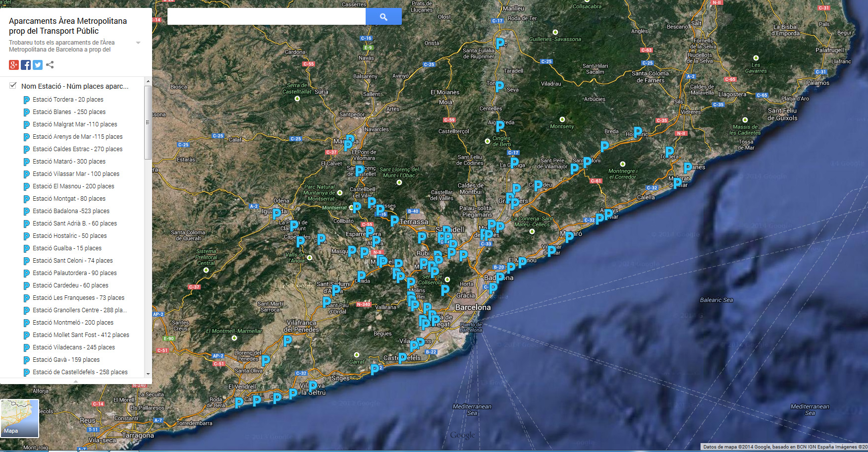Click the parking icon beside Estació Tordera

pos(27,100)
